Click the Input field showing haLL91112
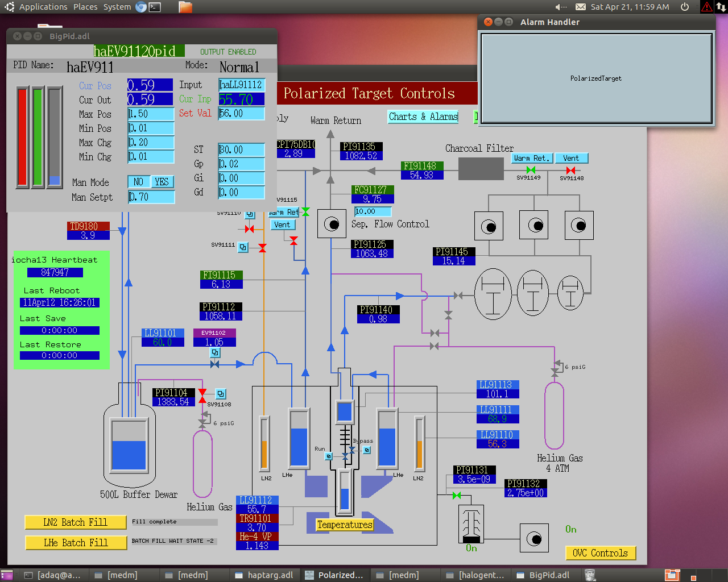 pyautogui.click(x=242, y=85)
